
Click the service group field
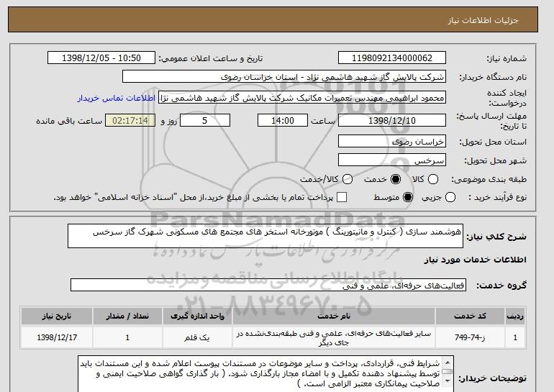click(x=268, y=285)
